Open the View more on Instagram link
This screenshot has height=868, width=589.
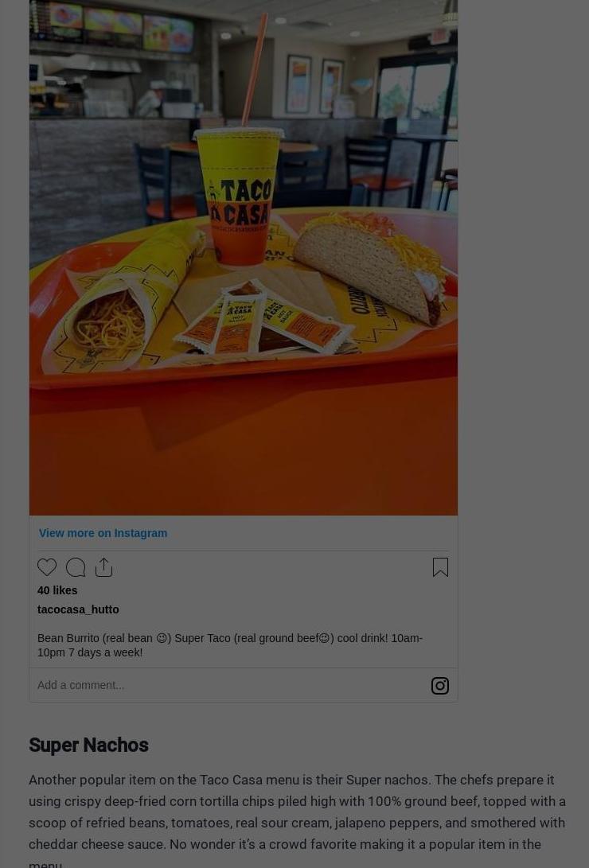point(103,533)
